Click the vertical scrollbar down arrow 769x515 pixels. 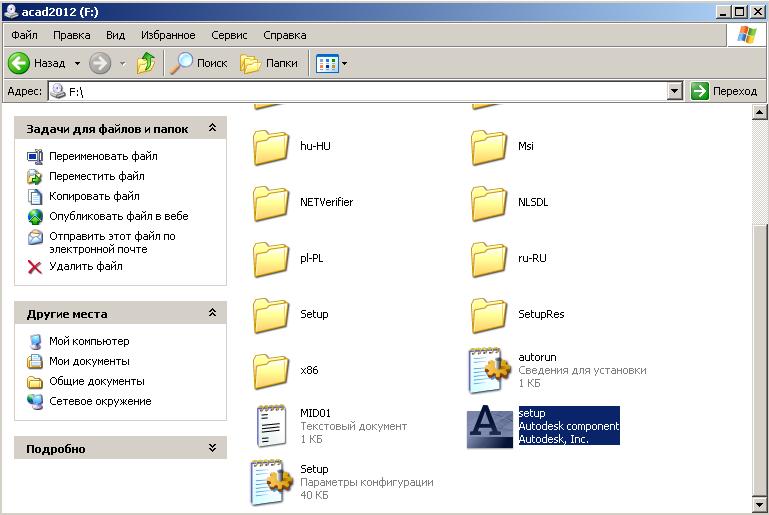click(759, 504)
